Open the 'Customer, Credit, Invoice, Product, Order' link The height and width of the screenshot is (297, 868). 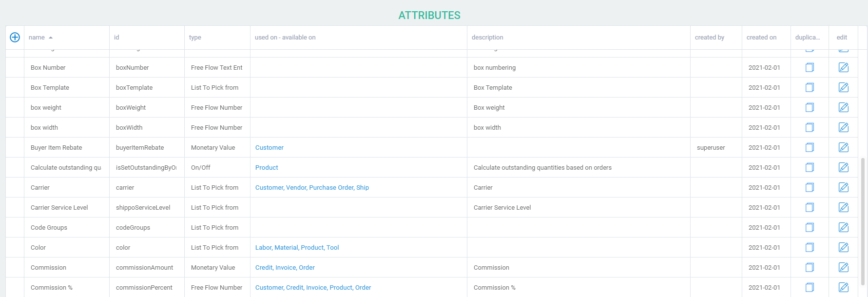313,287
